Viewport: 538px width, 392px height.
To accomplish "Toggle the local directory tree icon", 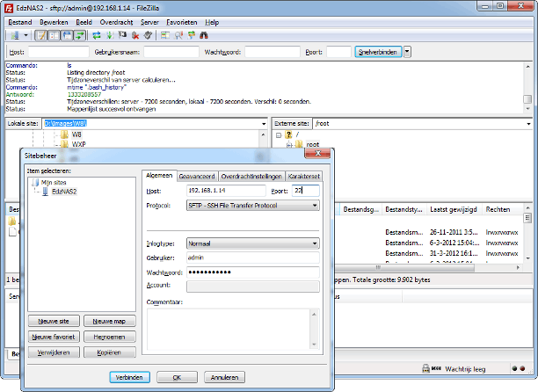I will click(55, 35).
